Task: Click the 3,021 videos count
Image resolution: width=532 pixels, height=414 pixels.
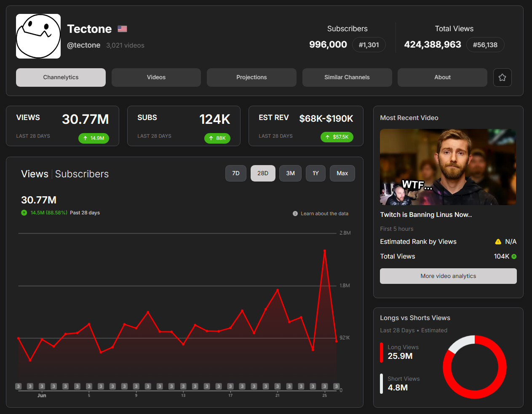Action: [x=125, y=45]
